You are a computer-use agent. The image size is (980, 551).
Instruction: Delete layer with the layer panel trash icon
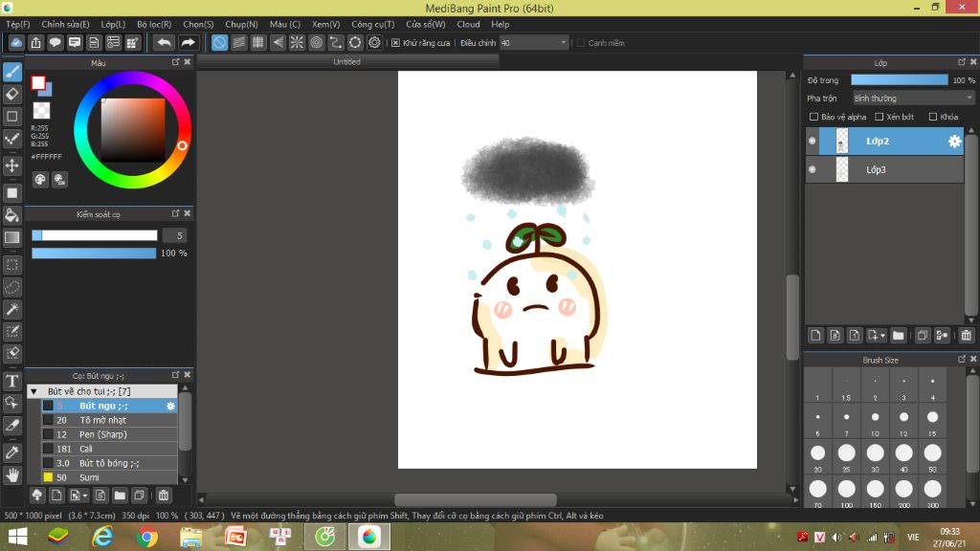(967, 336)
